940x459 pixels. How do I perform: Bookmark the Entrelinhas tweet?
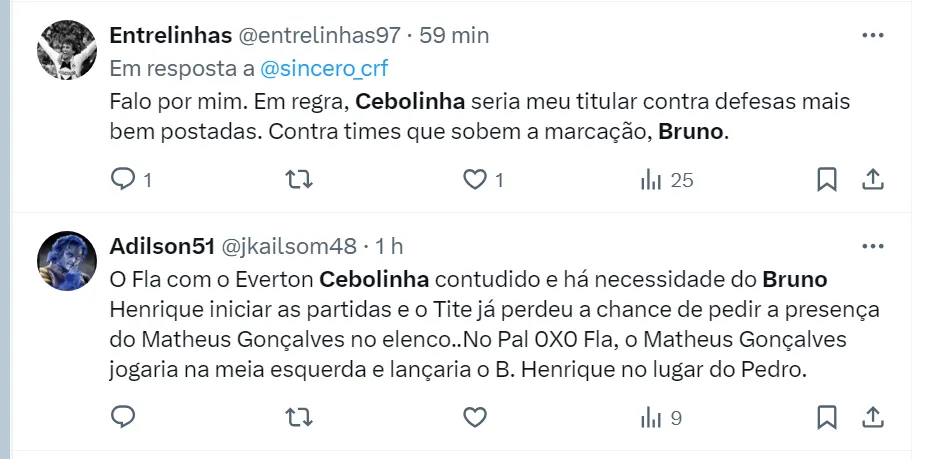pos(827,180)
